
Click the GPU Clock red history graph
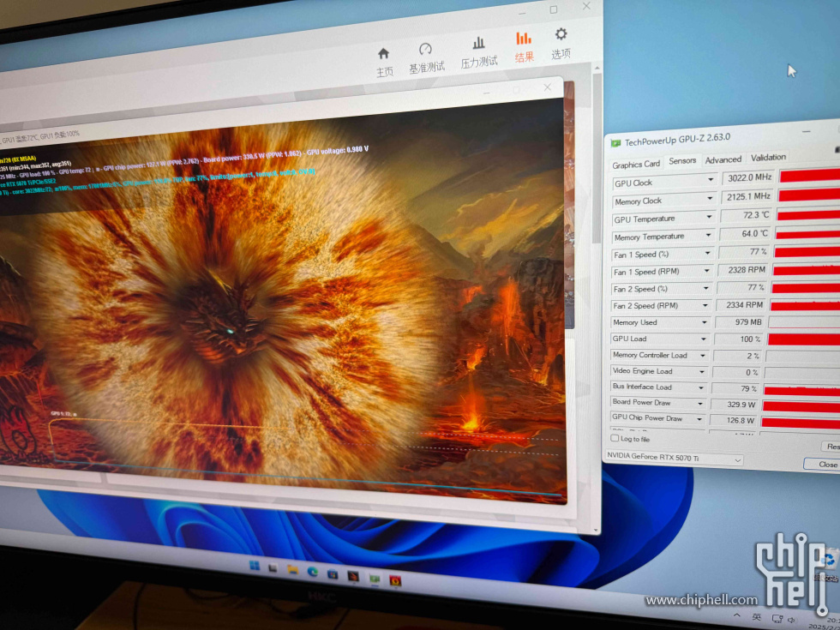809,175
